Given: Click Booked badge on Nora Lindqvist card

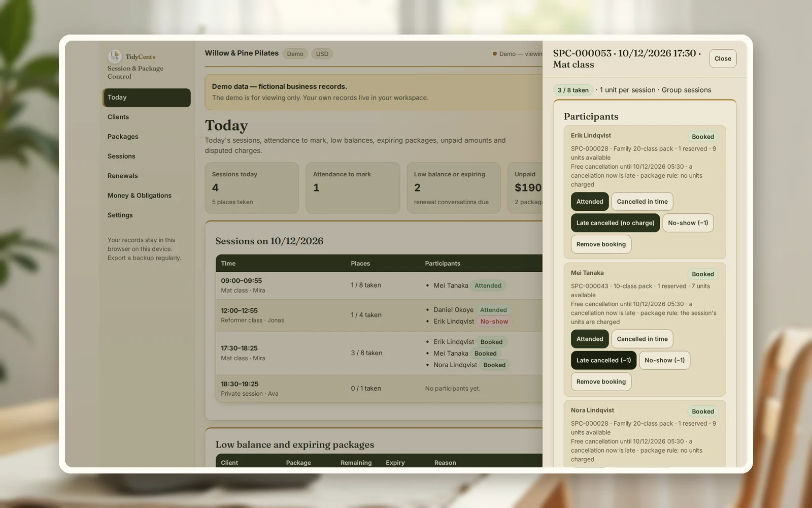Looking at the screenshot, I should tap(703, 411).
